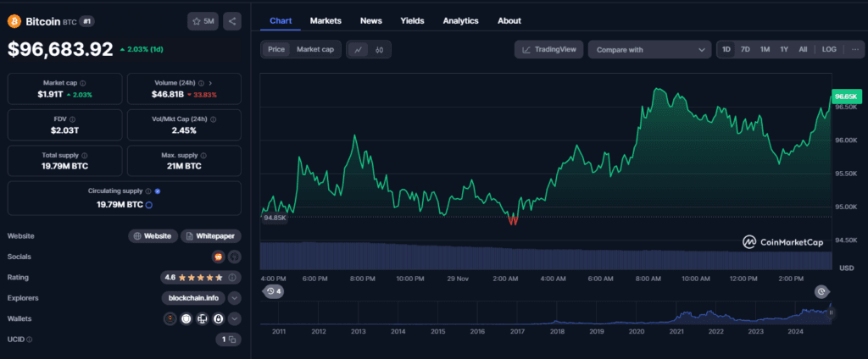Switch chart to candlestick view icon

tap(379, 50)
